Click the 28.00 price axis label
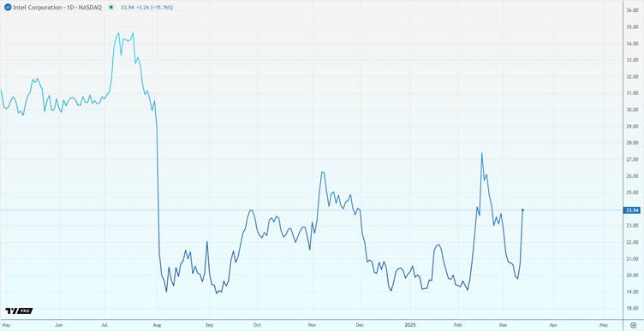644x331 pixels. [x=632, y=143]
